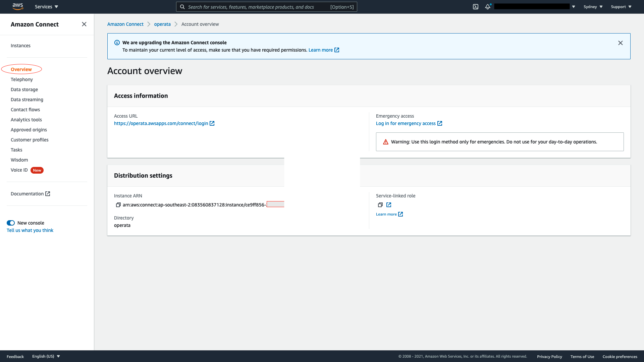The height and width of the screenshot is (362, 644).
Task: Open the operata access URL link
Action: point(161,123)
